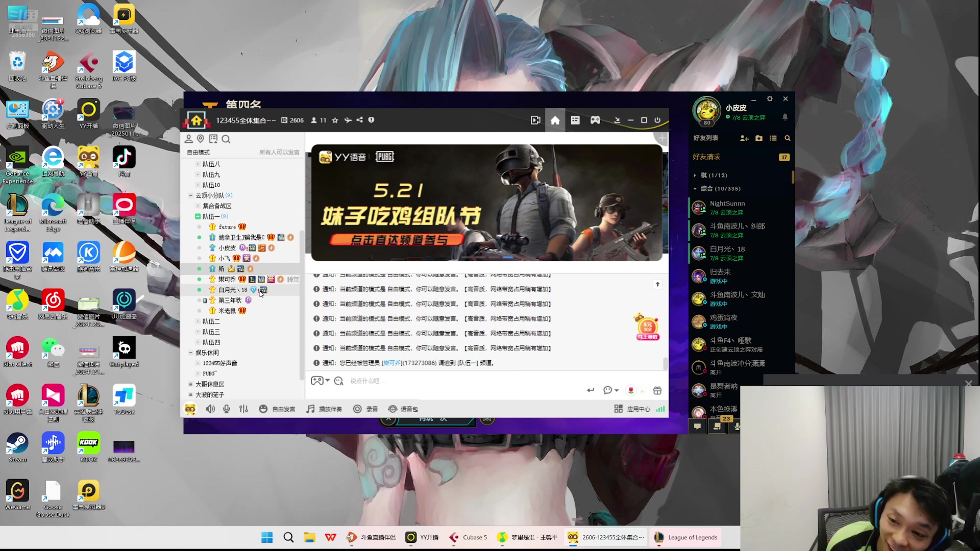980x551 pixels.
Task: Collapse the 娱乐休闲 channel group
Action: click(x=190, y=353)
